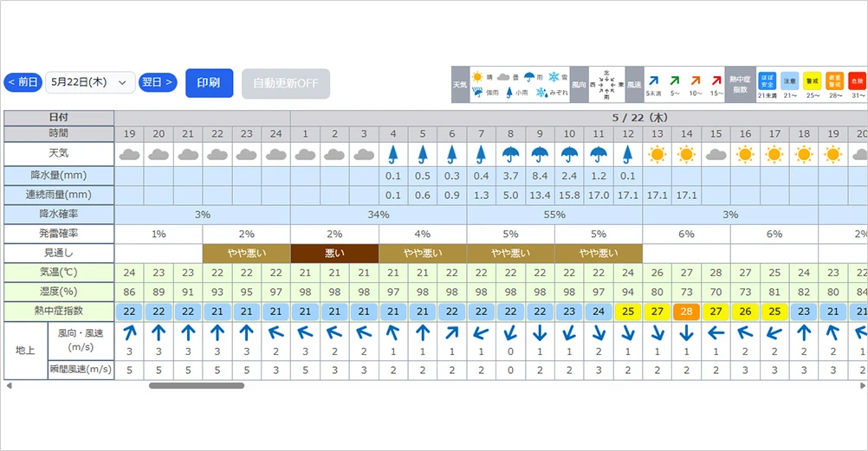Click the yellow 警戒 heat index legend swatch
Viewport: 868px width, 451px height.
point(813,81)
